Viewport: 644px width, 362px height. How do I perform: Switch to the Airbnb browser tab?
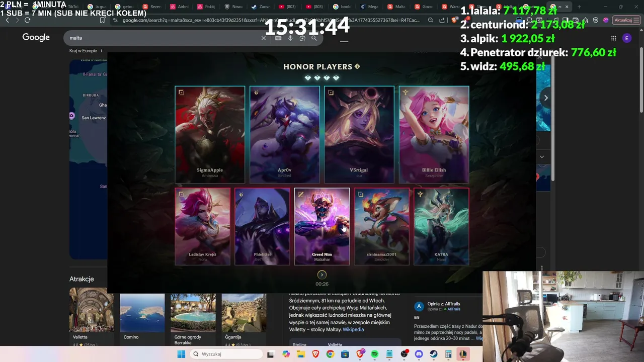click(x=180, y=7)
